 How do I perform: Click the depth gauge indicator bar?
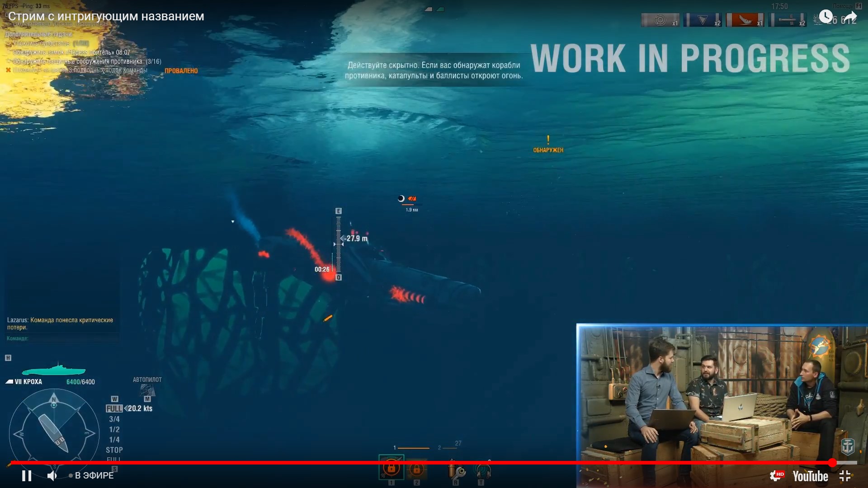tap(339, 244)
